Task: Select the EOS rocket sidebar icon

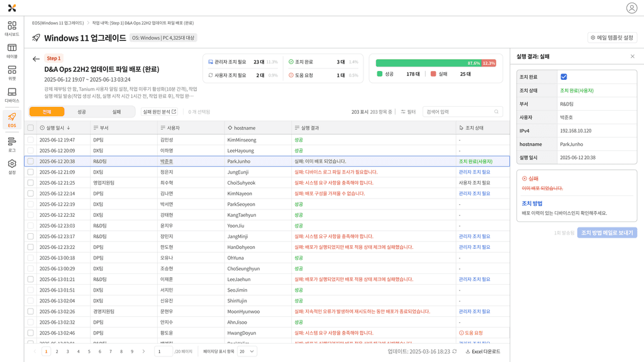Action: click(12, 119)
